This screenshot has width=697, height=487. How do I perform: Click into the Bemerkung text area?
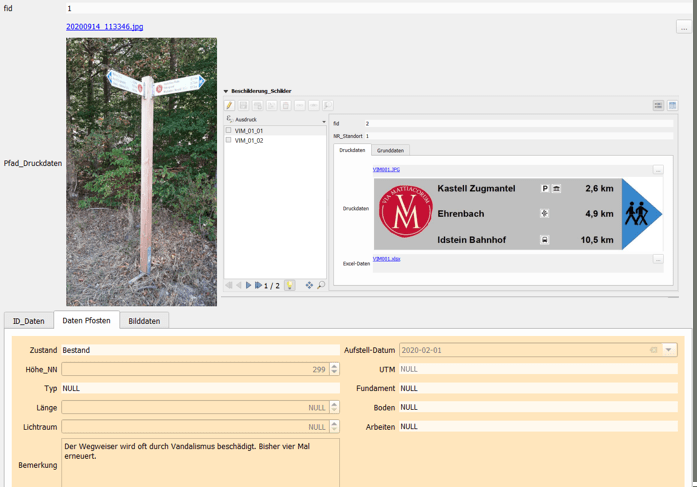tap(200, 463)
